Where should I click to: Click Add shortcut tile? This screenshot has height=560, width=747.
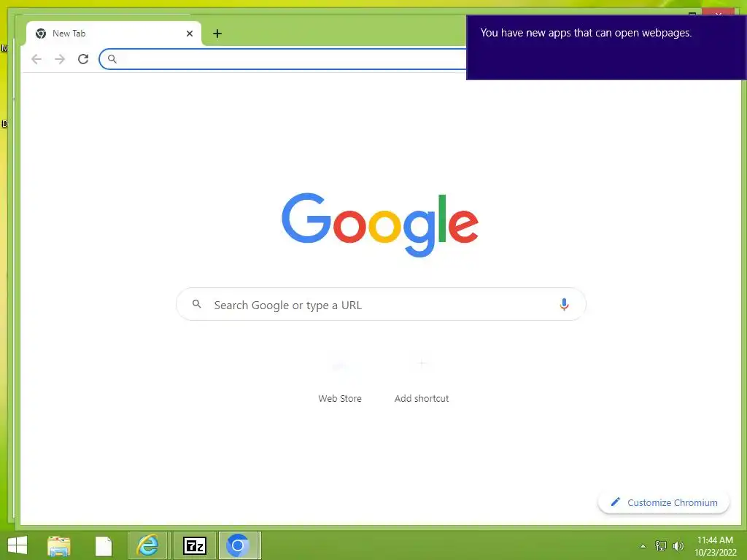422,380
